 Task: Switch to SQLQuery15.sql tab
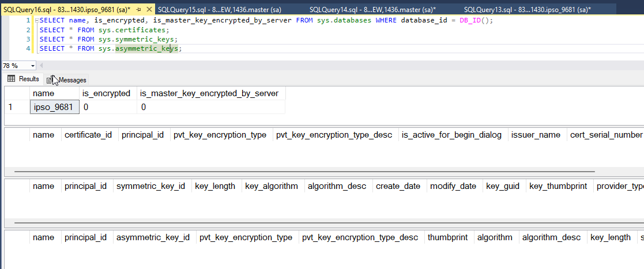coord(219,9)
